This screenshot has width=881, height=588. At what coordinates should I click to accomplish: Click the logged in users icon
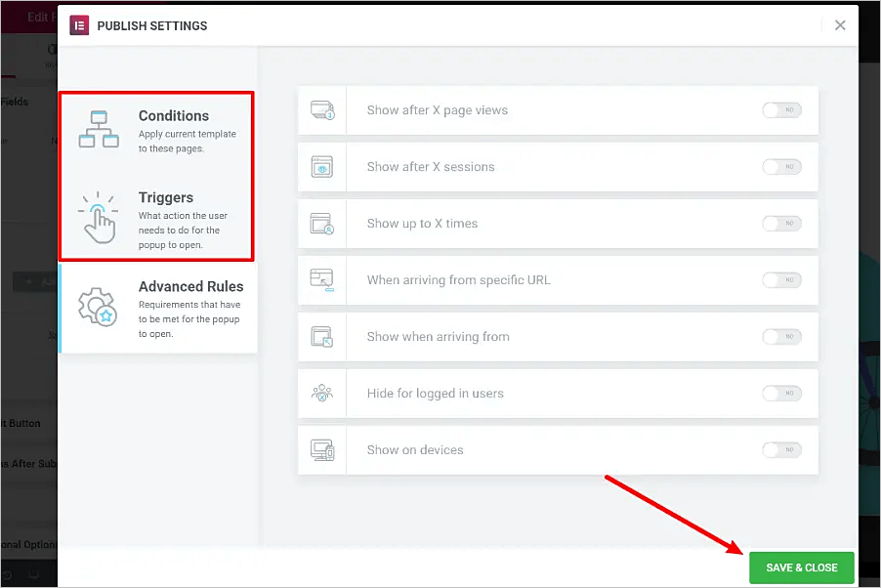[x=322, y=394]
